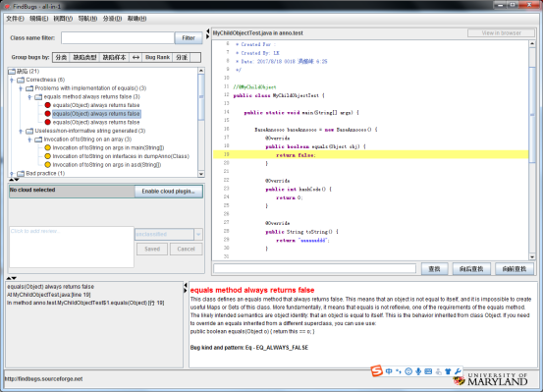Click the review comment box
The image size is (543, 392).
[72, 248]
